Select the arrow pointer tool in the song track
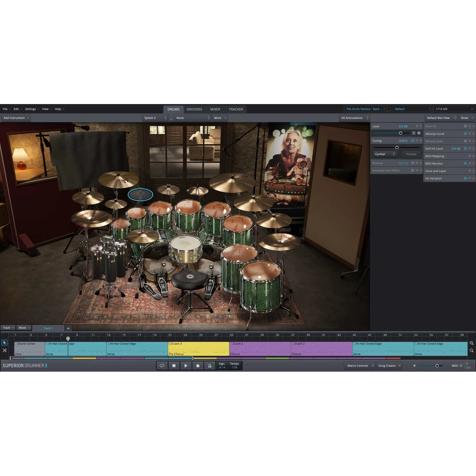This screenshot has width=476, height=476. point(4,343)
